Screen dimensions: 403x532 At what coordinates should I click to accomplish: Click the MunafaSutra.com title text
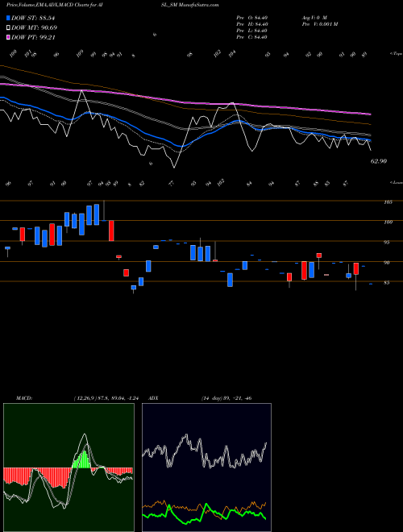coord(198,5)
